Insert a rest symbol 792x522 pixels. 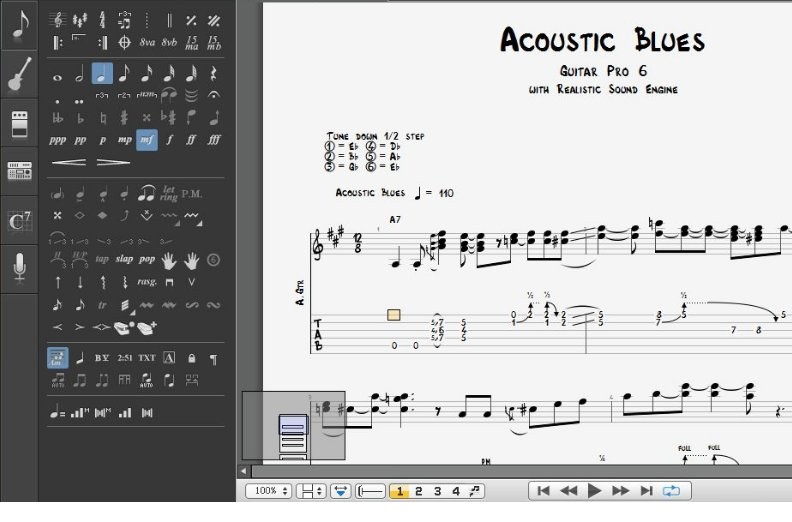point(213,74)
